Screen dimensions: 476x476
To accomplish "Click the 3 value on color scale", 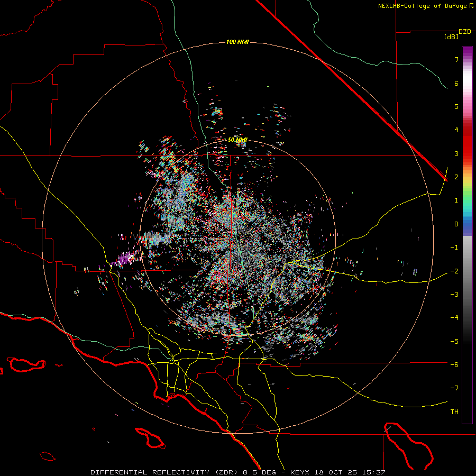I will pos(456,153).
